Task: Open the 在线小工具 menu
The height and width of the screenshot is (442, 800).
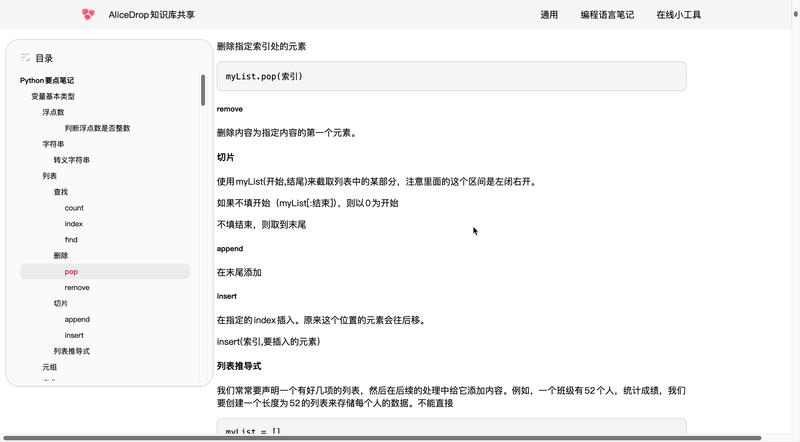Action: point(679,15)
